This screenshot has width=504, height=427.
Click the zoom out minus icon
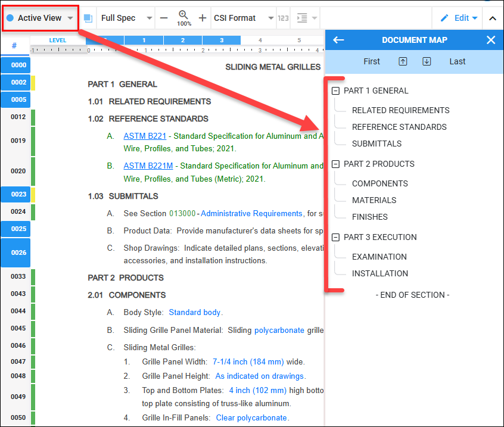point(164,18)
